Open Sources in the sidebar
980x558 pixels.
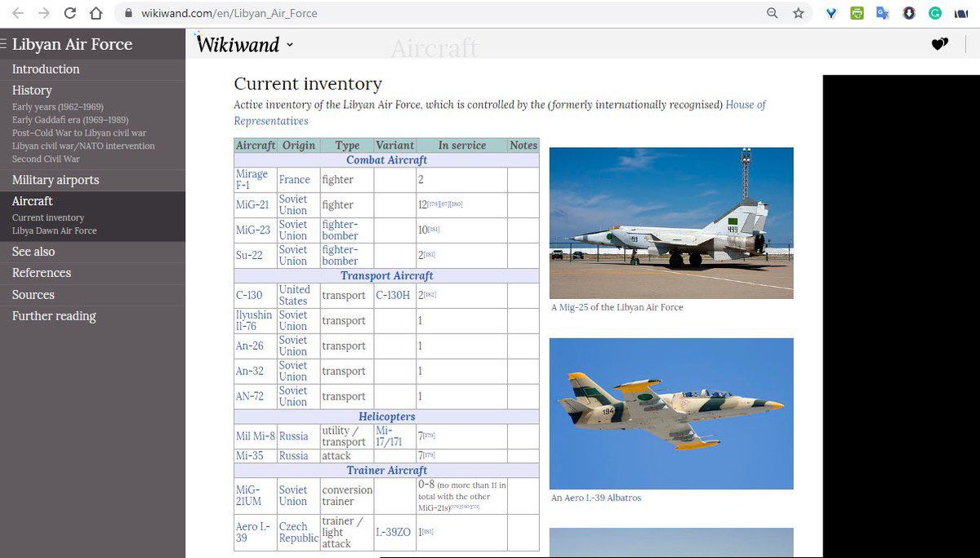33,295
